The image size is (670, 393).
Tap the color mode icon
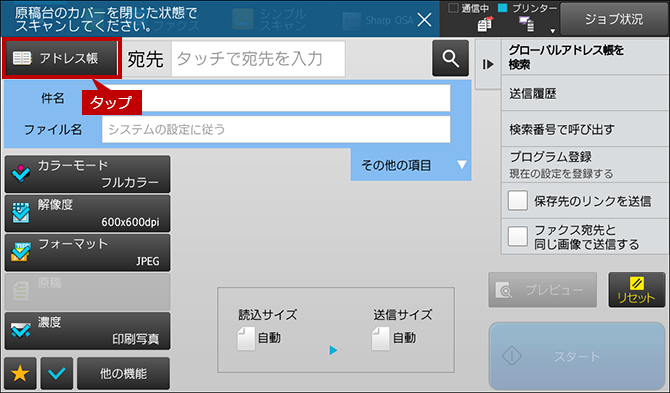click(x=21, y=173)
